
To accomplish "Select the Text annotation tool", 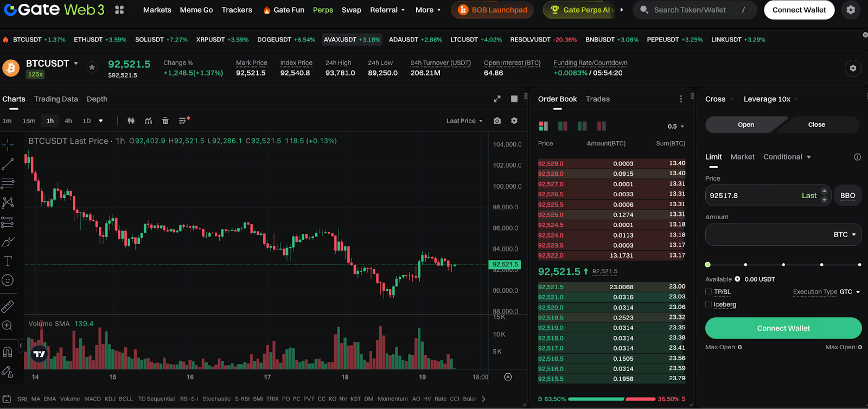I will 8,261.
